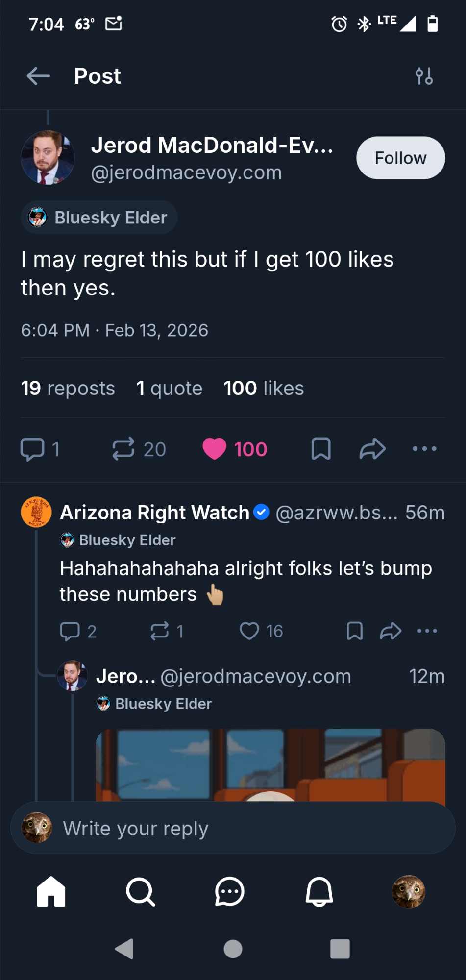Unlike the main post with 100 likes
The width and height of the screenshot is (466, 980).
[x=215, y=449]
